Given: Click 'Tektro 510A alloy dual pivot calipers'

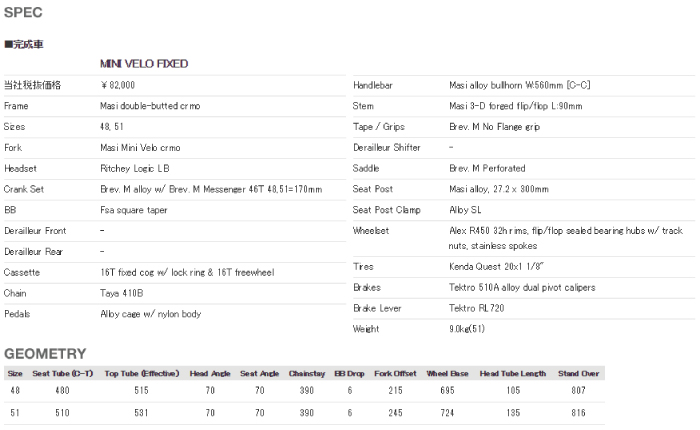Looking at the screenshot, I should point(522,288).
